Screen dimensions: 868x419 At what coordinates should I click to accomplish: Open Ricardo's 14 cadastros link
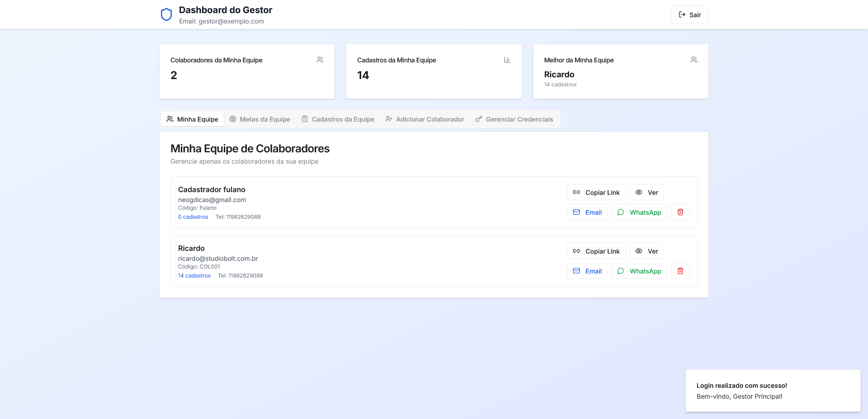tap(194, 276)
